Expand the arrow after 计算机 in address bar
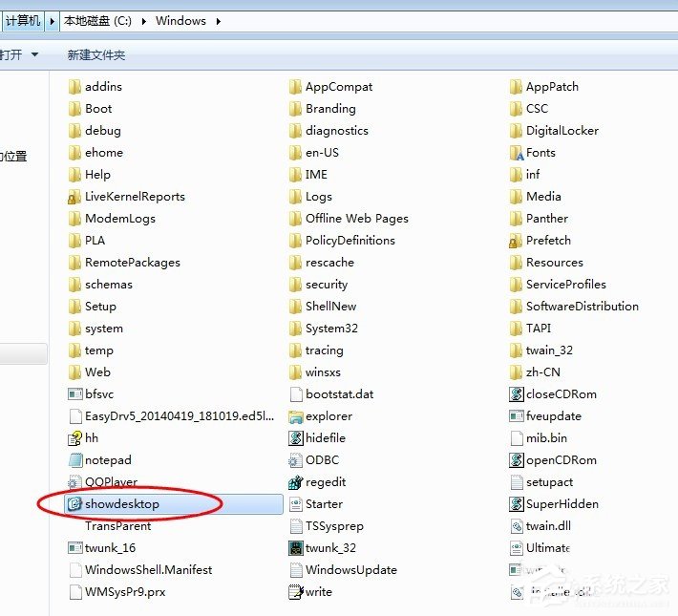The image size is (678, 616). tap(52, 21)
